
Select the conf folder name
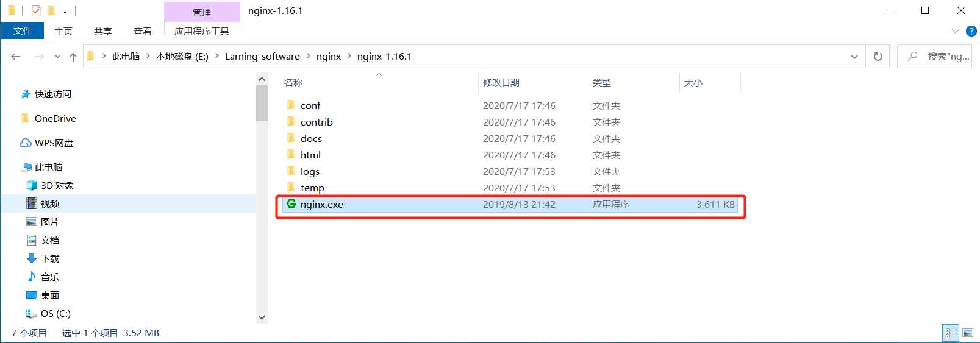310,105
